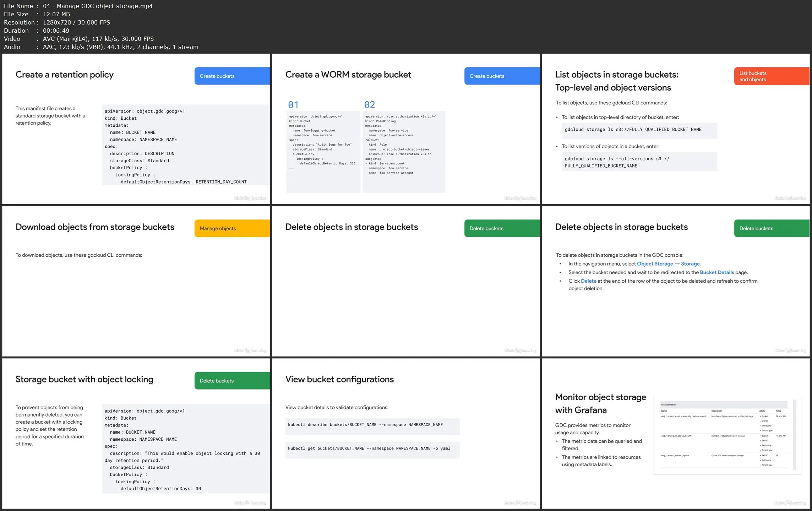Click the kubectl describe buckets command box
Viewport: 812px width, 511px height.
coord(372,425)
